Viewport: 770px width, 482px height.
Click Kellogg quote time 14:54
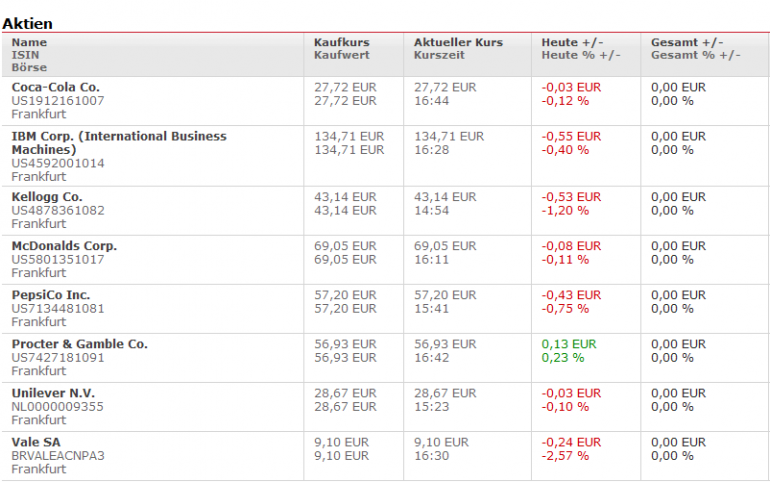pyautogui.click(x=431, y=211)
